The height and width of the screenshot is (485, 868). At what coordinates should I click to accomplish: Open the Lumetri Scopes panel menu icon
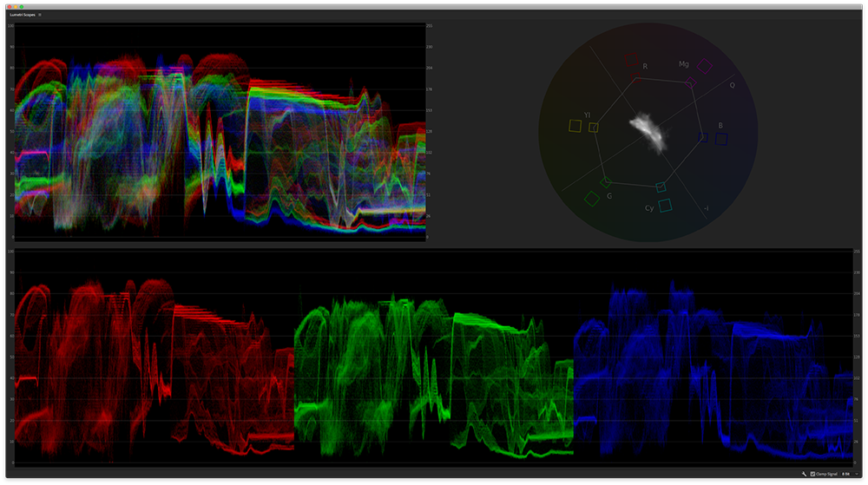coord(40,15)
